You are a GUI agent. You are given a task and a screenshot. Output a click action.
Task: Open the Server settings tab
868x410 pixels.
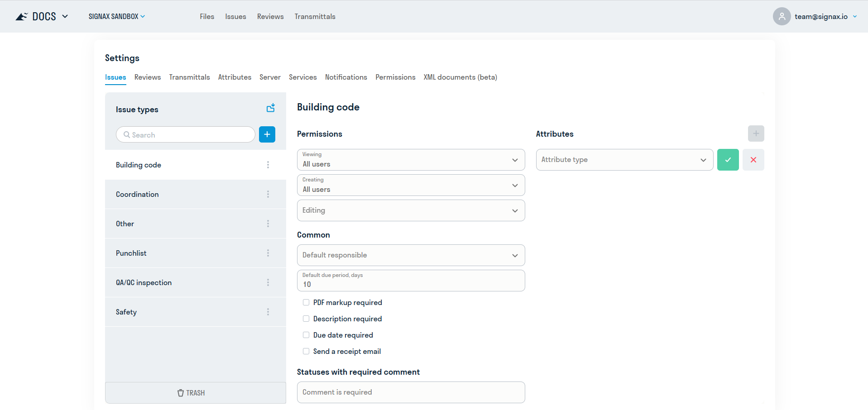click(270, 77)
